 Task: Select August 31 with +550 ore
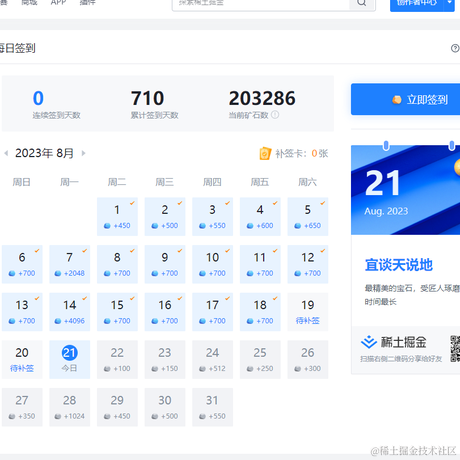213,407
